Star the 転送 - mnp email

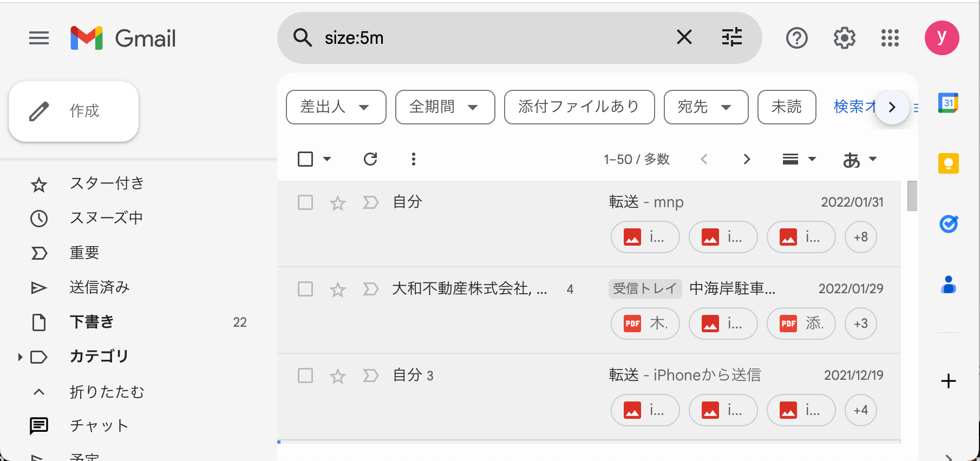pyautogui.click(x=337, y=202)
